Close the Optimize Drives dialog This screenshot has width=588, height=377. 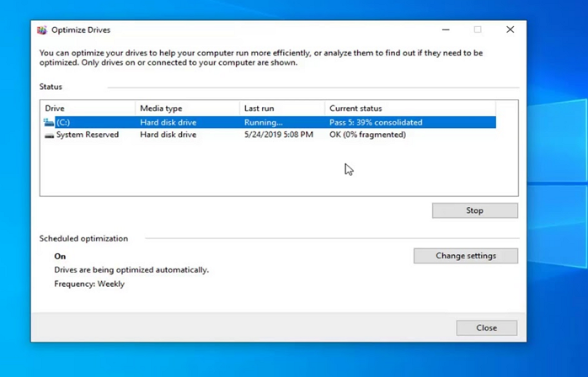click(487, 328)
